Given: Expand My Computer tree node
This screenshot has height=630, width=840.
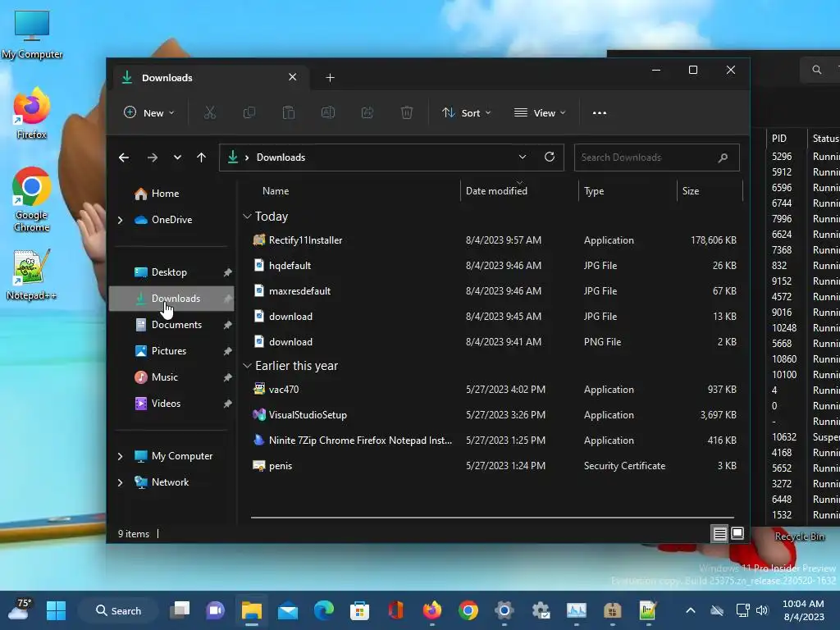Looking at the screenshot, I should click(x=120, y=456).
